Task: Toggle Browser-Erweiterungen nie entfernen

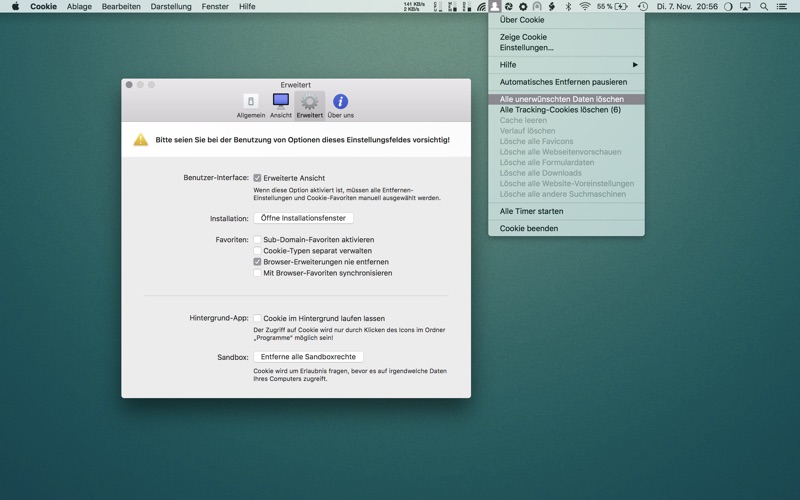Action: click(257, 262)
